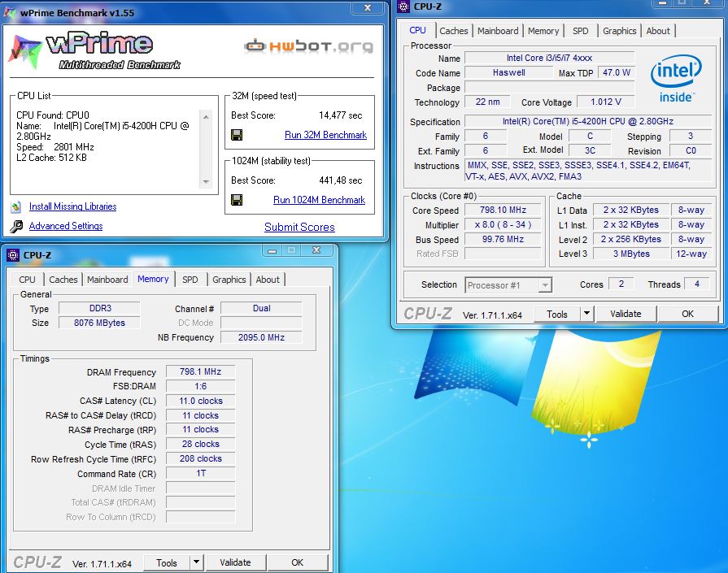Click the wPrime logo graphic

pyautogui.click(x=94, y=50)
